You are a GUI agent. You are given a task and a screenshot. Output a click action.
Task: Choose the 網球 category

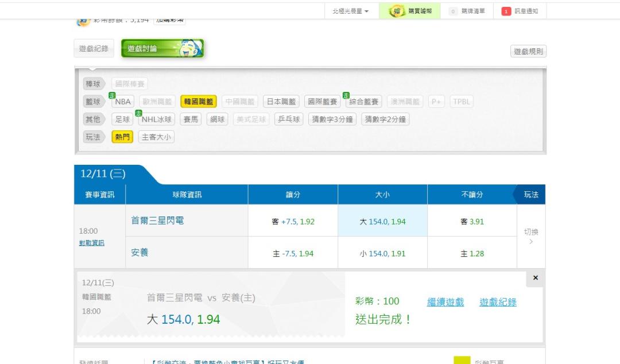click(217, 119)
